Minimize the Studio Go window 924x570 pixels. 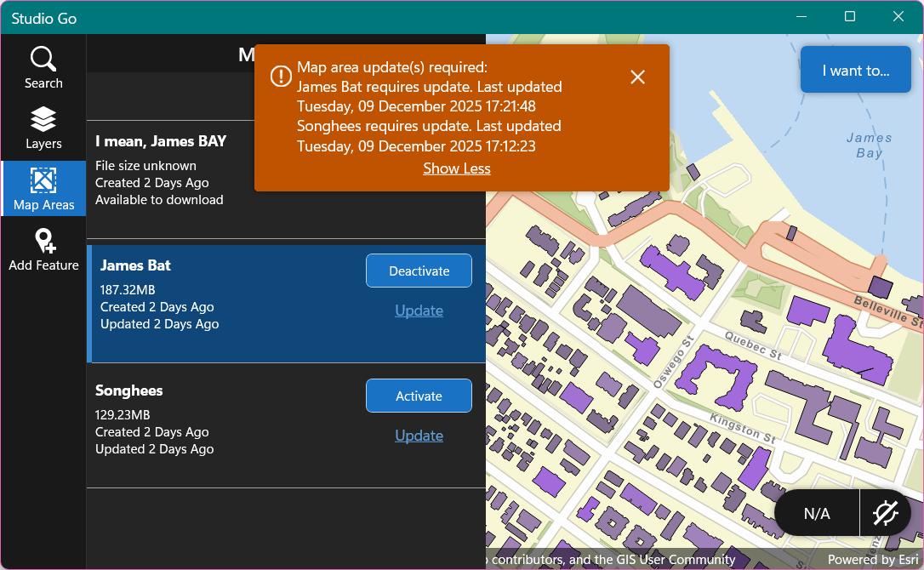(801, 17)
